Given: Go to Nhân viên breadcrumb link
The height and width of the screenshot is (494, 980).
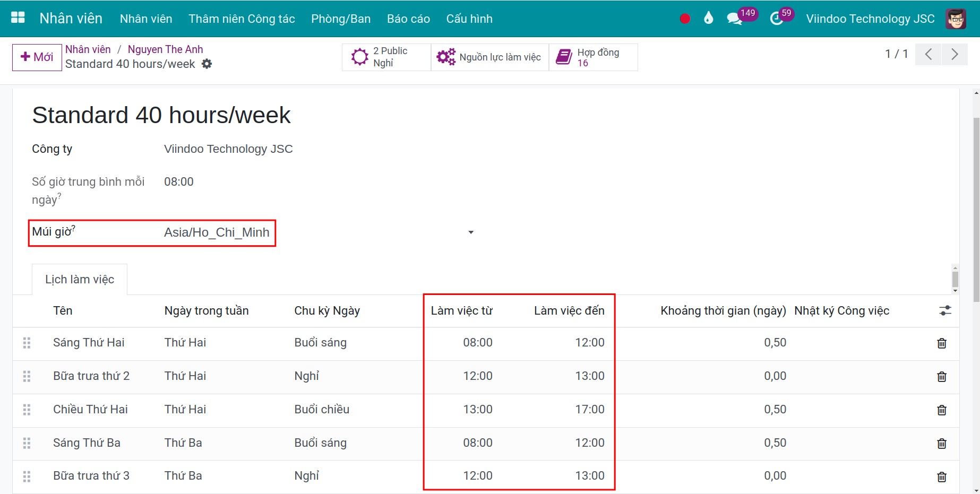Looking at the screenshot, I should [x=88, y=49].
